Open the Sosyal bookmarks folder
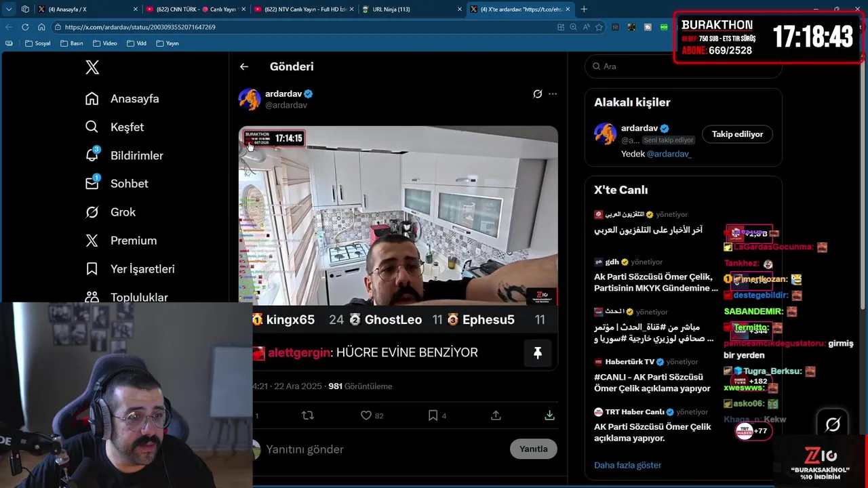Viewport: 868px width, 488px height. (x=37, y=43)
